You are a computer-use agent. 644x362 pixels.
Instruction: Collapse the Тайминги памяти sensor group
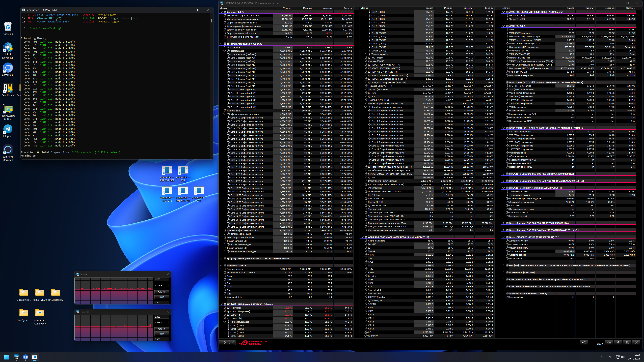(x=221, y=266)
